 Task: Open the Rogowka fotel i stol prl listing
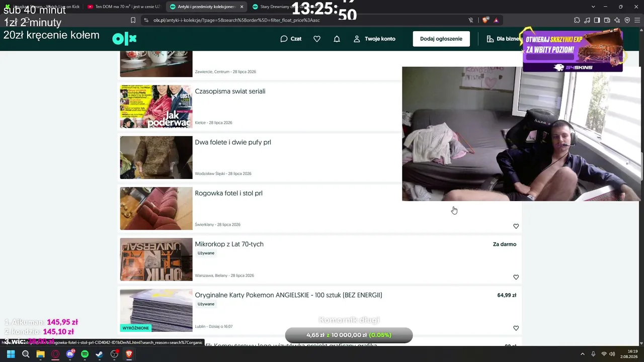tap(228, 193)
